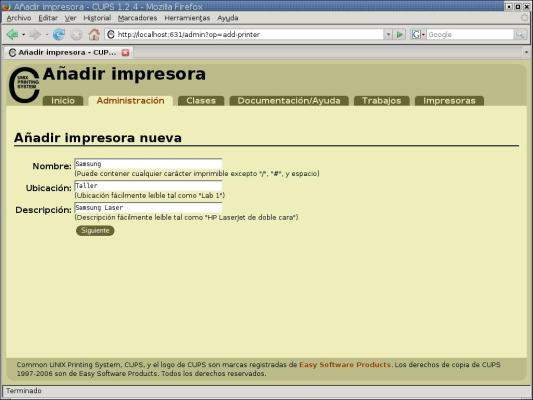
Task: Click the Descripción field with Samsung Laser
Action: pos(148,208)
